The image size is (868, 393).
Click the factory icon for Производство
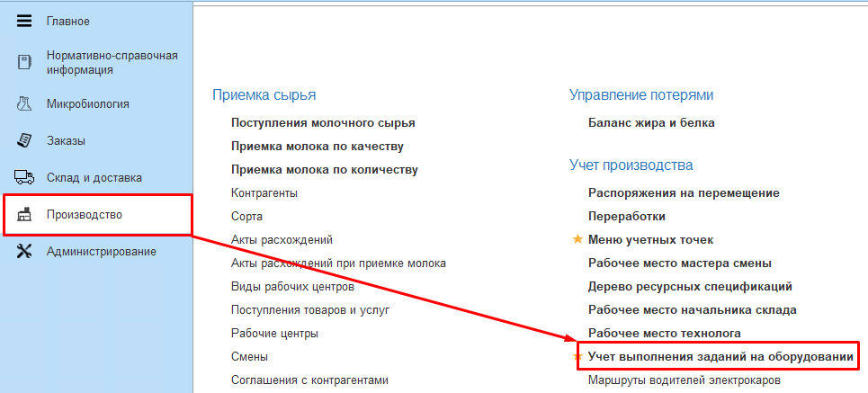pos(24,214)
